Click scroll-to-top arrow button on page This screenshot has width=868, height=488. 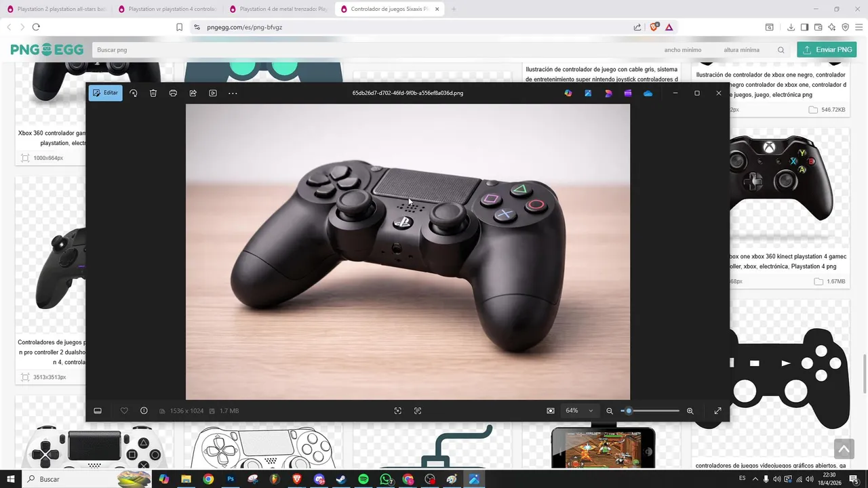[844, 449]
